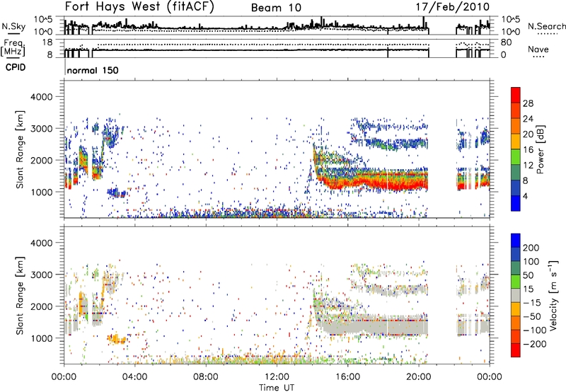Click the date '17/Feb/2010'
Image resolution: width=566 pixels, height=392 pixels.
(453, 6)
